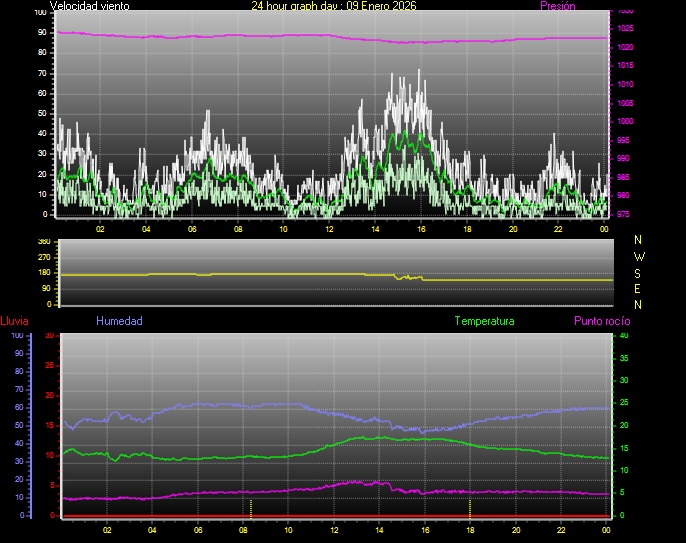Click the yellow tick marker near hour 08
This screenshot has height=543, width=686.
tap(251, 507)
